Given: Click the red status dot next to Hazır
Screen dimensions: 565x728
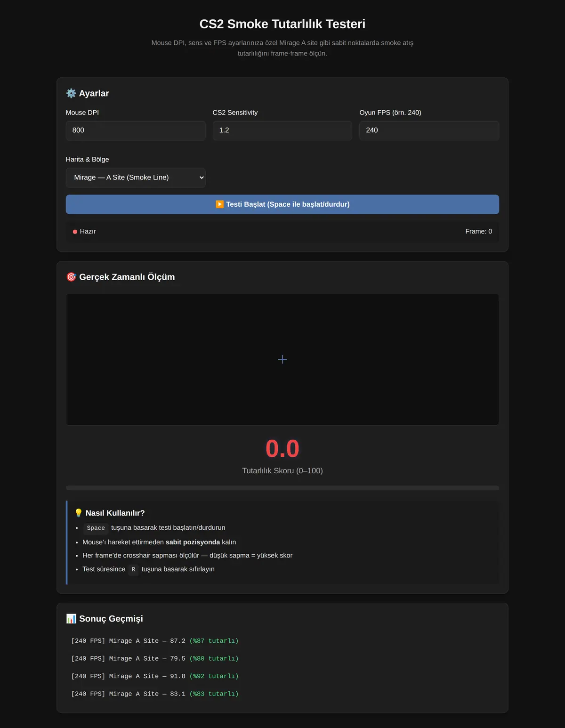Looking at the screenshot, I should pos(75,232).
